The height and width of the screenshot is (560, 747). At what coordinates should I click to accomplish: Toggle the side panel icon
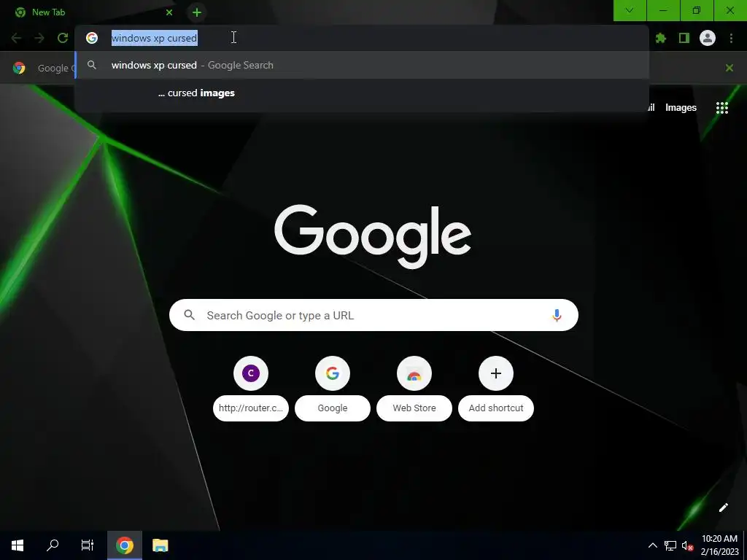[x=684, y=38]
